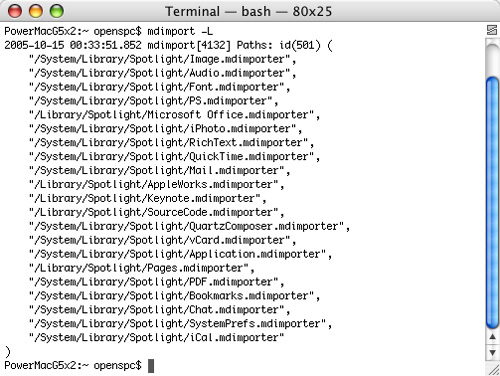Click the Keynote.mdimporter path line

(x=147, y=199)
